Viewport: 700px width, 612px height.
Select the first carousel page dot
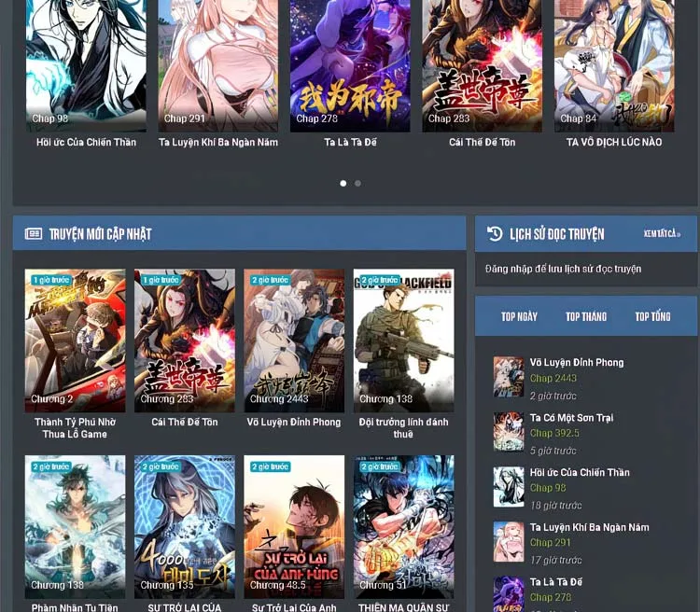(343, 184)
